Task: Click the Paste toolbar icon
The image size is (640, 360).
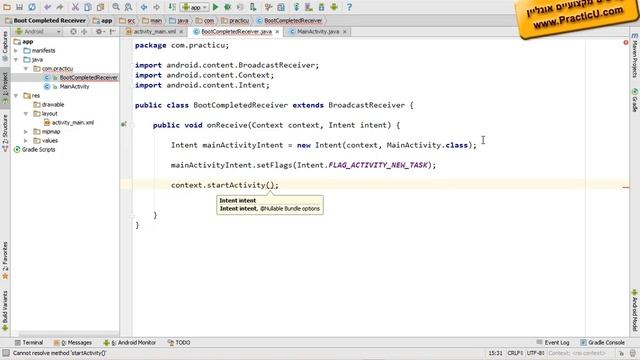Action: click(100, 7)
